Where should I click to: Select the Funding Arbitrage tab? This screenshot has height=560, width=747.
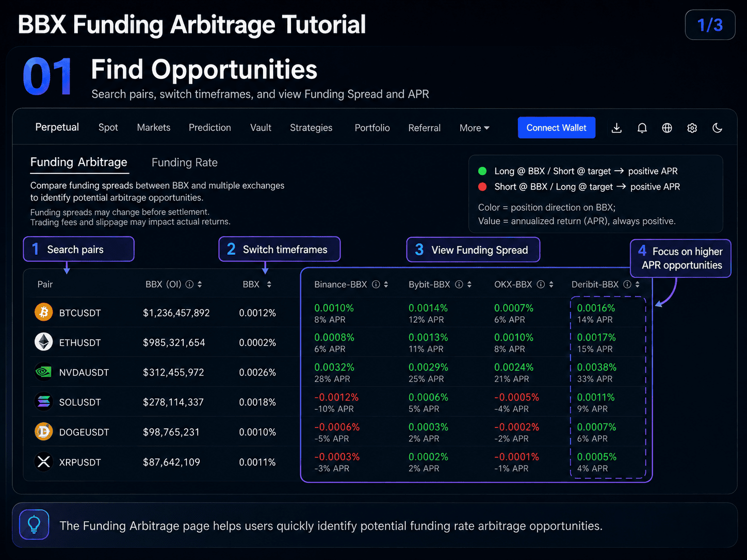point(79,162)
